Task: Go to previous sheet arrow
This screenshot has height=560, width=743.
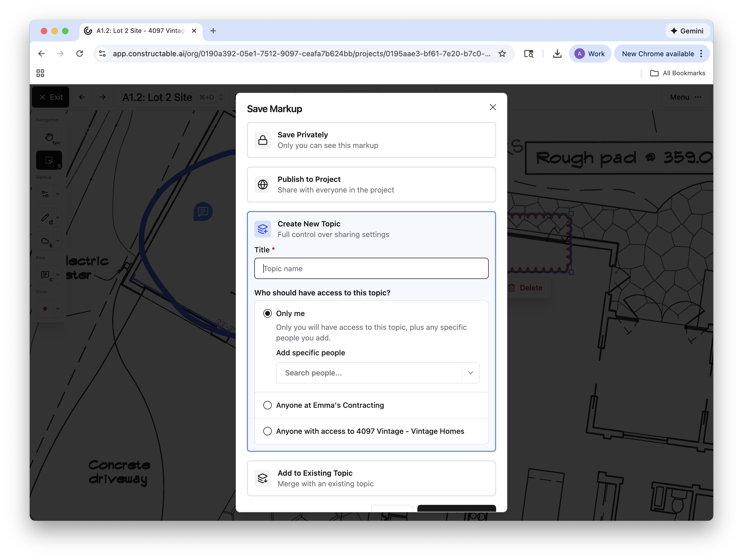Action: pos(82,97)
